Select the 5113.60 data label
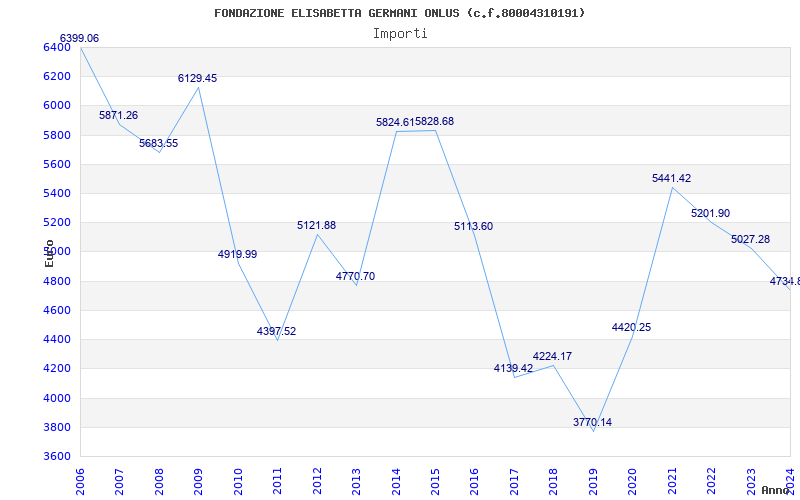This screenshot has width=800, height=500. (x=474, y=226)
